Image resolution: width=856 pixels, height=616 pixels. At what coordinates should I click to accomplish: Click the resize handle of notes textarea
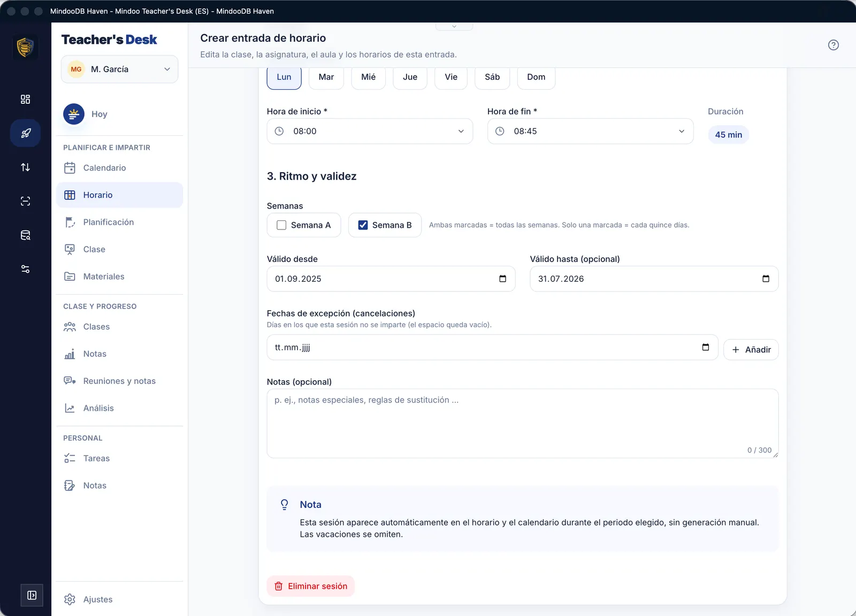[775, 455]
